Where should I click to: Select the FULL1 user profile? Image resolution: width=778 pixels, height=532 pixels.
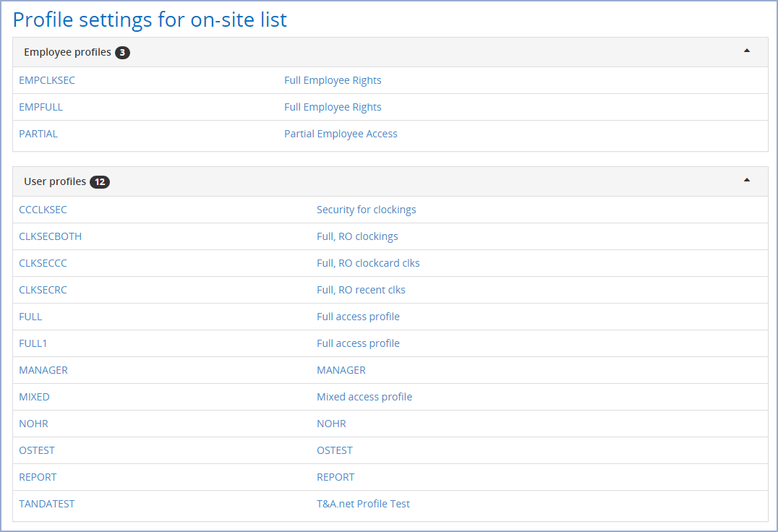(33, 343)
